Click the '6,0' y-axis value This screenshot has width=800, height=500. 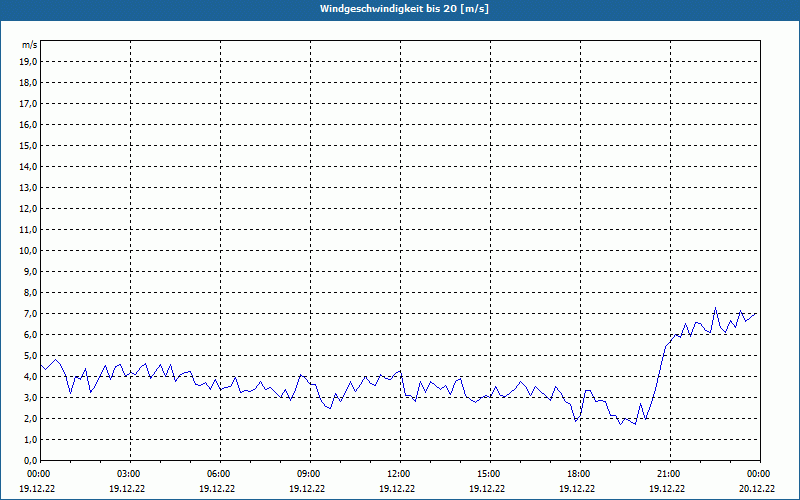[30, 335]
